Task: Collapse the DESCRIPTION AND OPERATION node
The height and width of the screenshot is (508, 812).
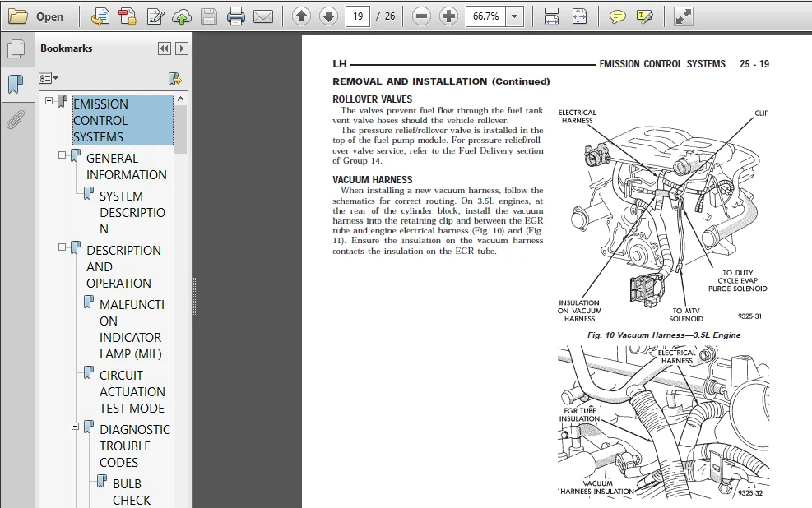Action: pyautogui.click(x=63, y=247)
